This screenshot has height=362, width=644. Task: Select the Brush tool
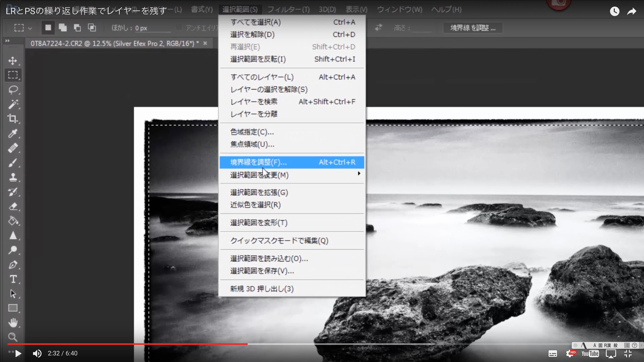(13, 163)
